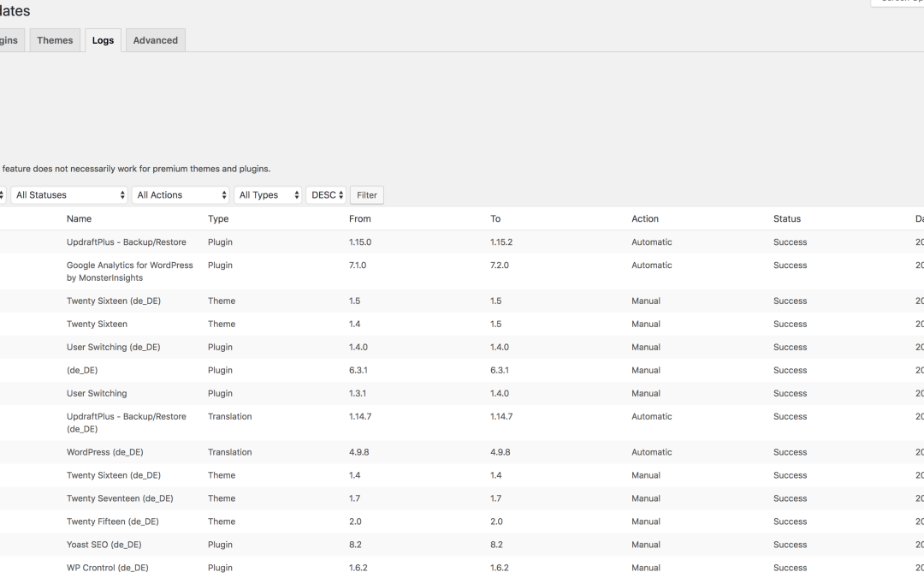Click Theme type in Twenty Seventeen row
The height and width of the screenshot is (578, 924).
pyautogui.click(x=222, y=498)
